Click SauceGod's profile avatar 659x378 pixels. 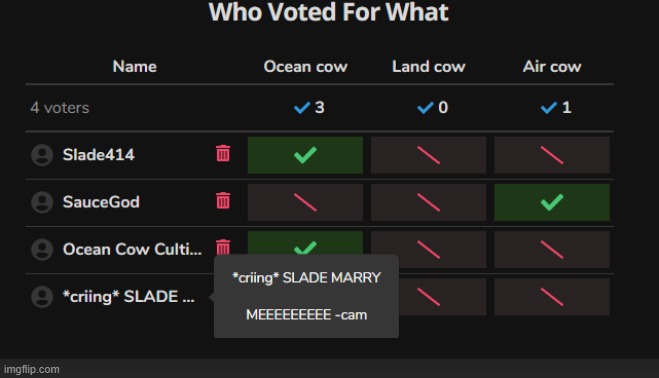click(42, 202)
